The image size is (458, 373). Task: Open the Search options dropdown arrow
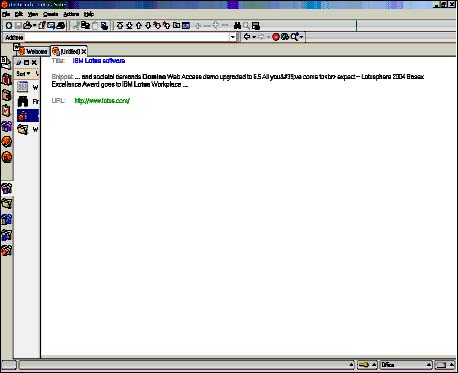click(x=301, y=37)
